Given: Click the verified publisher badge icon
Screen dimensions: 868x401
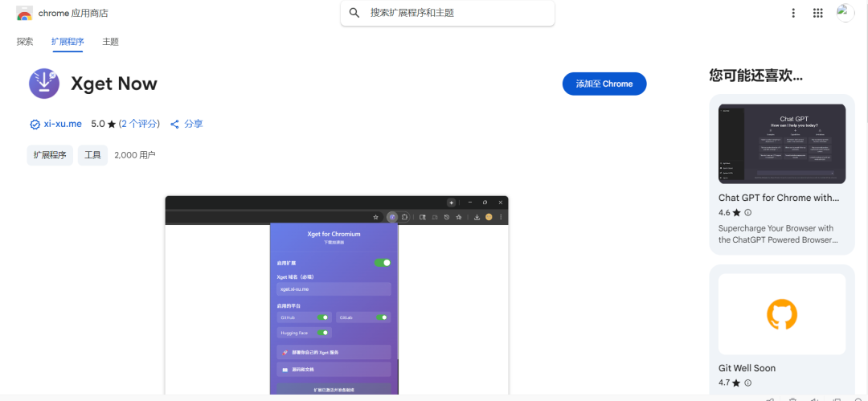Looking at the screenshot, I should pos(35,124).
